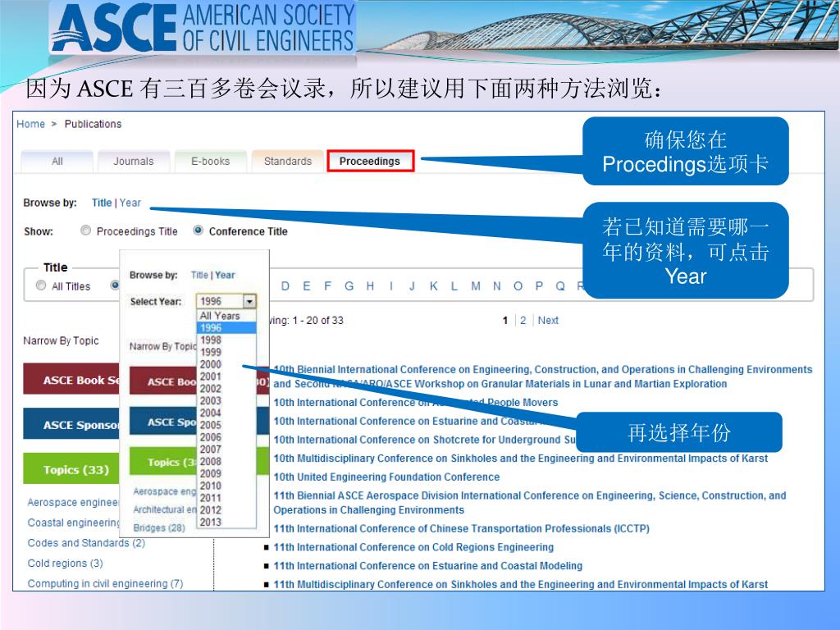Click the ASCE logo in header
The image size is (840, 630).
pos(203,27)
